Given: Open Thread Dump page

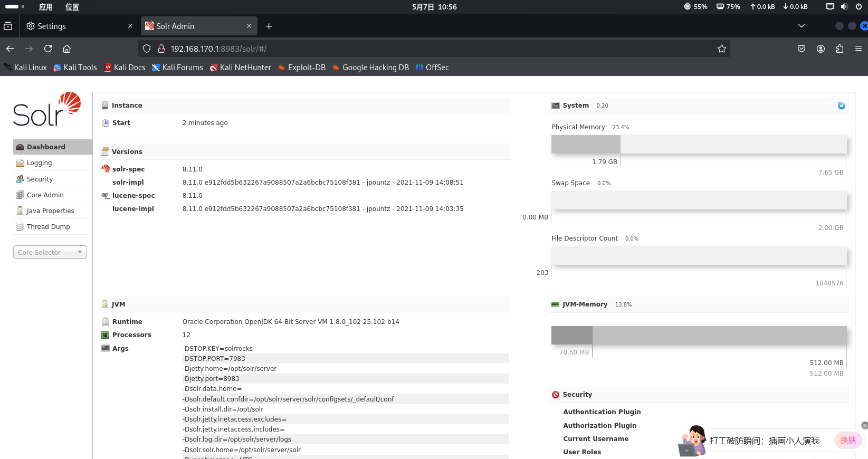Looking at the screenshot, I should 53,226.
